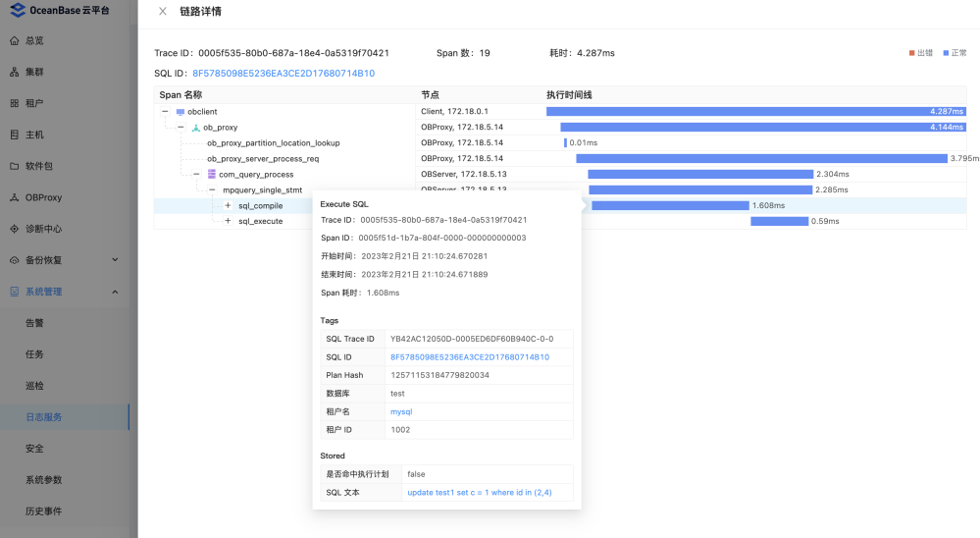Open SQL ID link under Trace ID
The image size is (980, 538).
tap(284, 74)
